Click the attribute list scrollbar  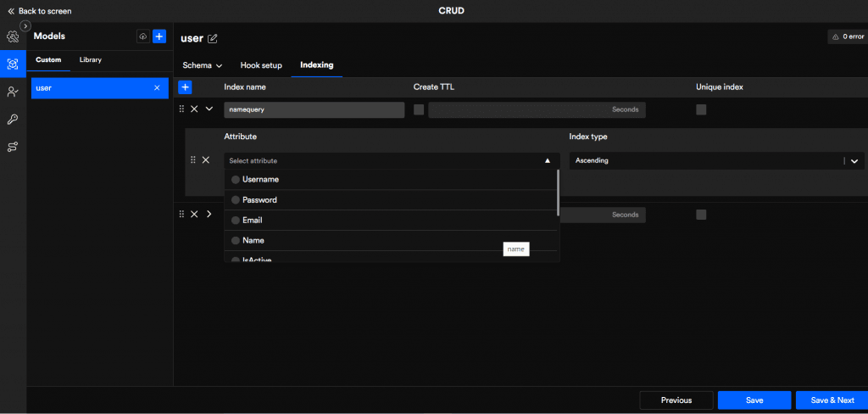coord(558,193)
